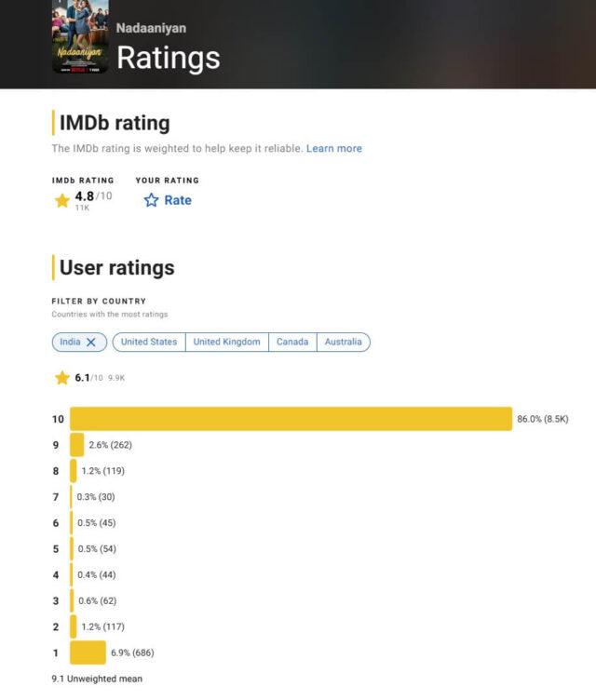
Task: Select the 1-star rating bar
Action: (88, 653)
